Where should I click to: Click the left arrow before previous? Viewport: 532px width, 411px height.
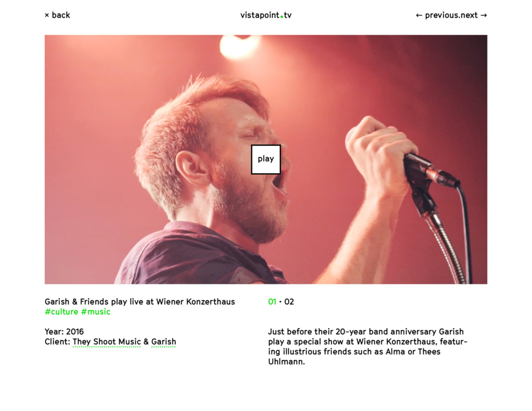(419, 15)
